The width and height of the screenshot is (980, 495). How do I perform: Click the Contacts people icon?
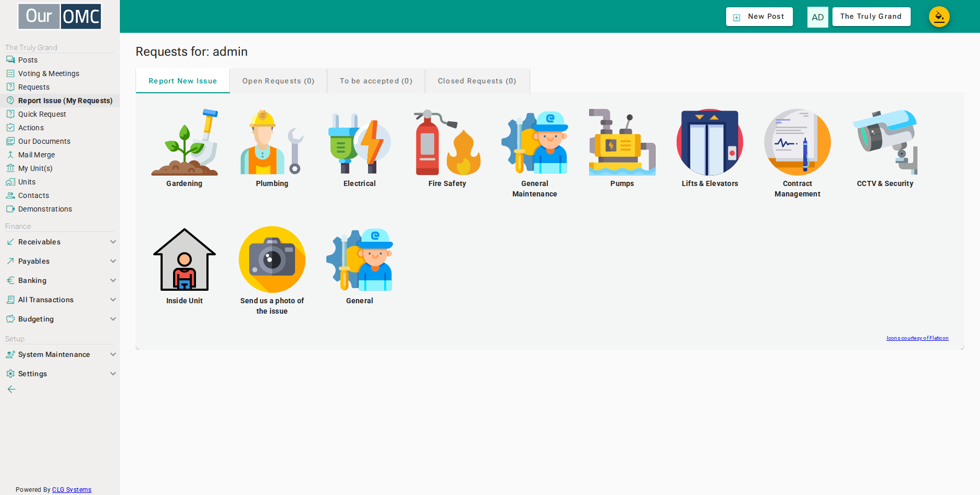pos(10,195)
